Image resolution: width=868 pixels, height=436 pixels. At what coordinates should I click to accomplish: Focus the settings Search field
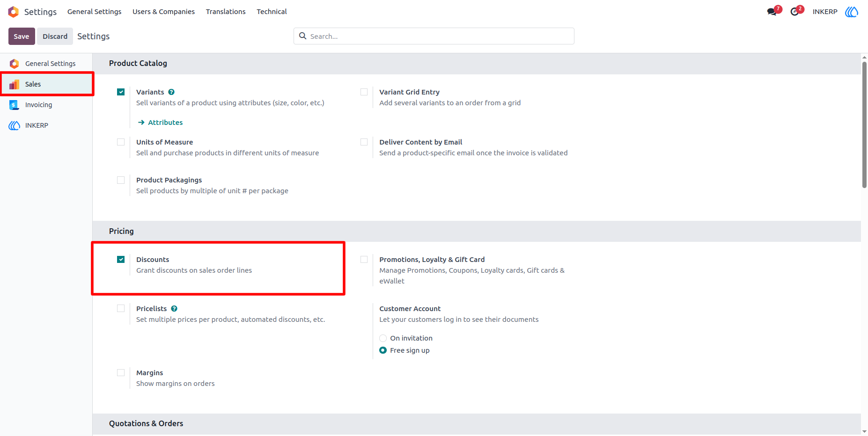[434, 36]
